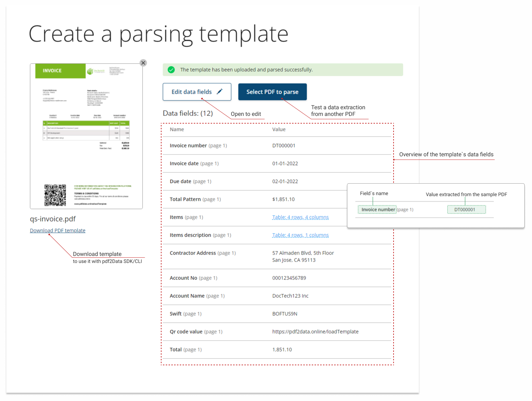Open Items table link with 4 columns

click(300, 217)
